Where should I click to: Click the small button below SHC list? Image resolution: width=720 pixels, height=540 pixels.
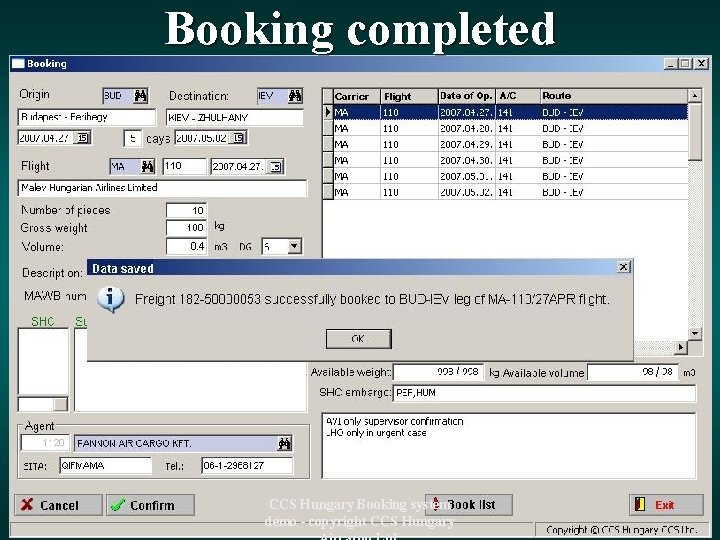coord(61,405)
